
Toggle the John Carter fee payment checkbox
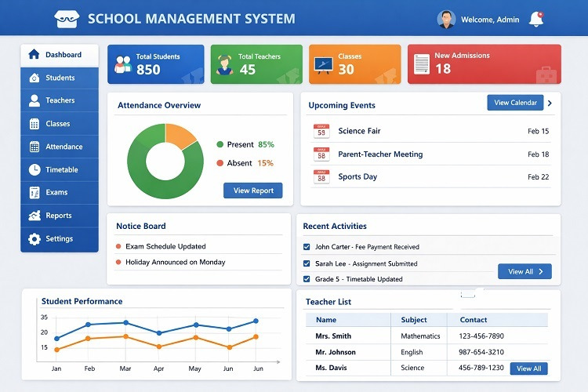pos(307,247)
